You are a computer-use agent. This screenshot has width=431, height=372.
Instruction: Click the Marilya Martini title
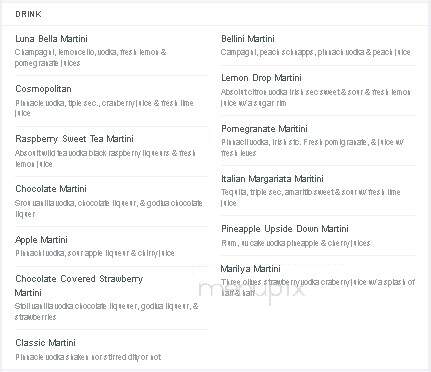click(250, 269)
